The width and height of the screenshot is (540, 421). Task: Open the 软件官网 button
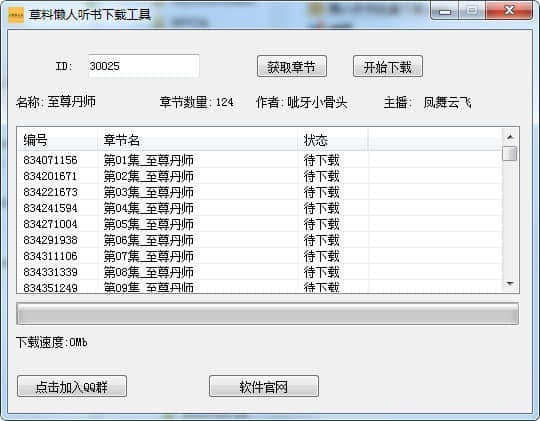(264, 387)
